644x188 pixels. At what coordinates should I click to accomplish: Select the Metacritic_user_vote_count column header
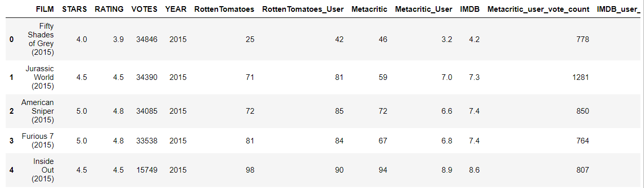coord(538,9)
